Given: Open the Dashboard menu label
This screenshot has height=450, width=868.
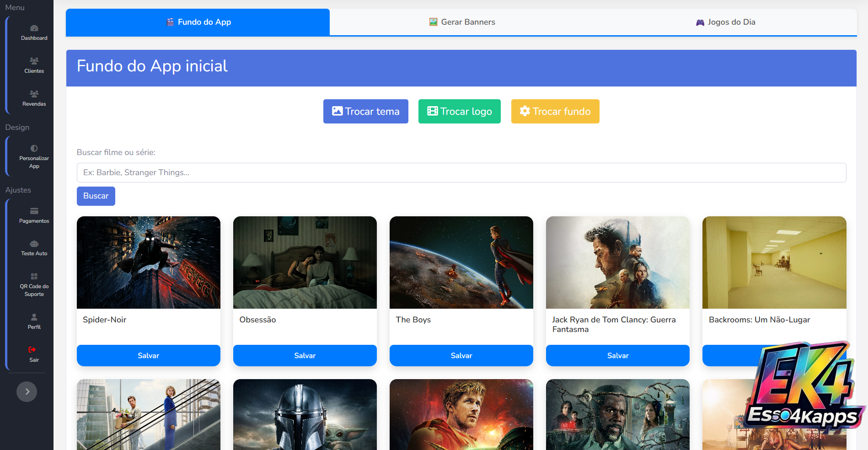Looking at the screenshot, I should click(34, 38).
